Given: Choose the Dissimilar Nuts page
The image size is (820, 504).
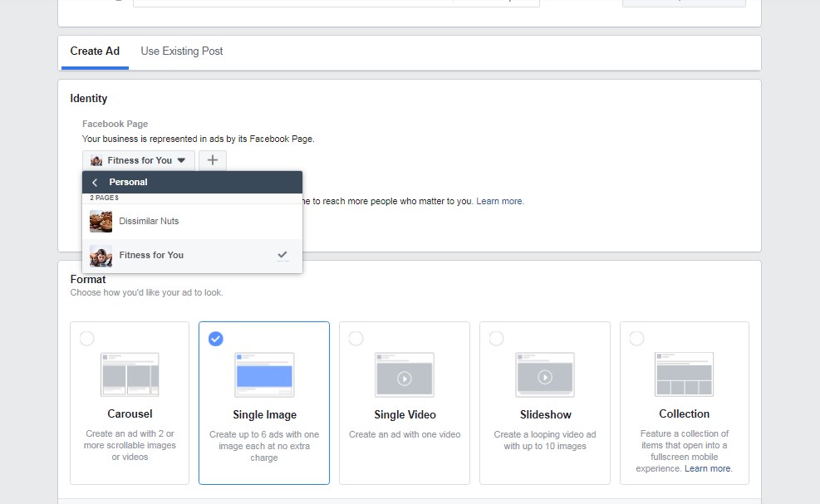Looking at the screenshot, I should point(192,221).
